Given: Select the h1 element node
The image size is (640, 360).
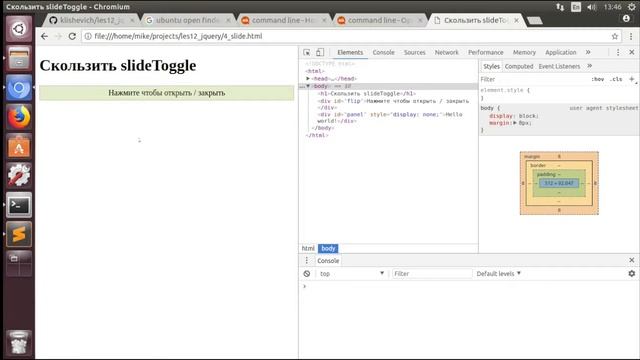Looking at the screenshot, I should [366, 93].
